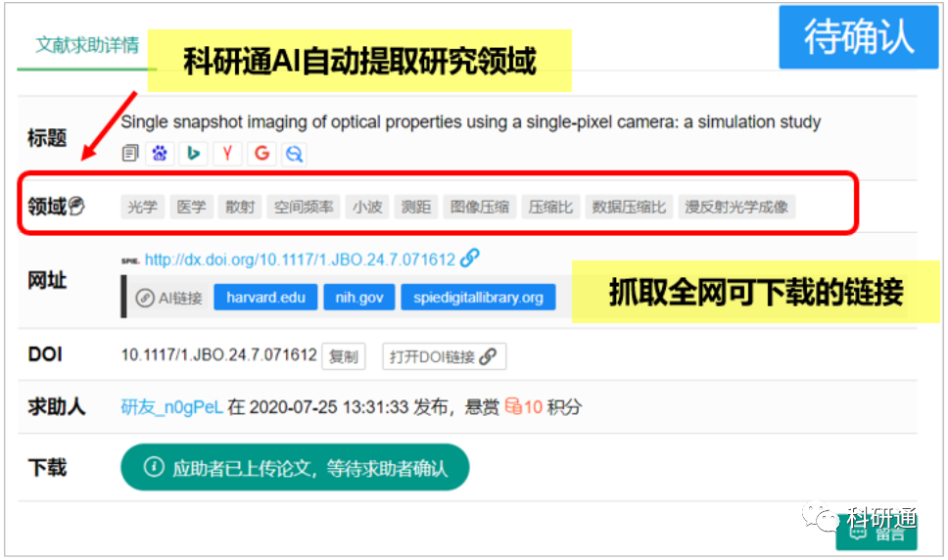Click the green 留言 button
The image size is (948, 560).
(x=877, y=533)
